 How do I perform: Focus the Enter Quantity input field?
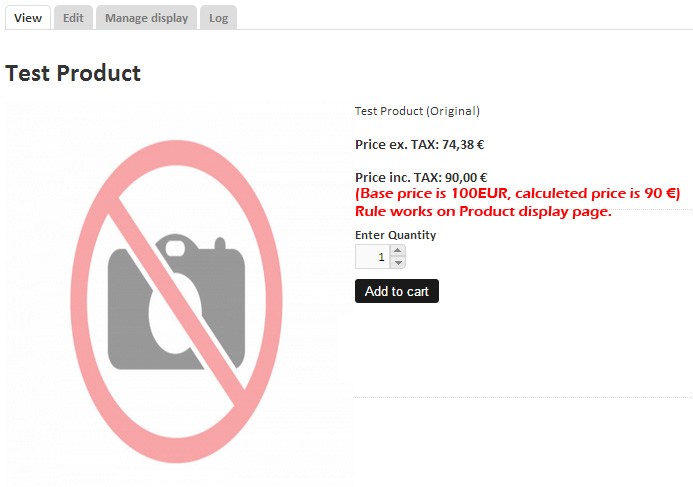[x=372, y=257]
